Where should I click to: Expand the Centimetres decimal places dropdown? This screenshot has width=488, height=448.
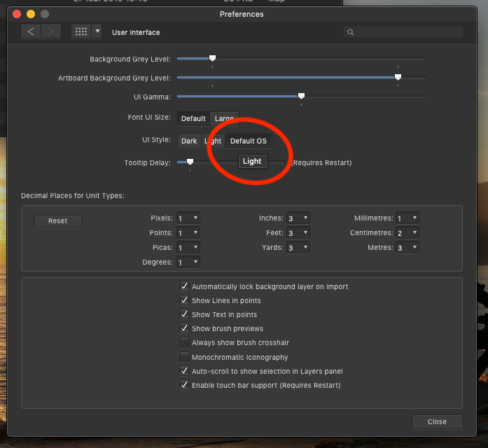pyautogui.click(x=407, y=233)
